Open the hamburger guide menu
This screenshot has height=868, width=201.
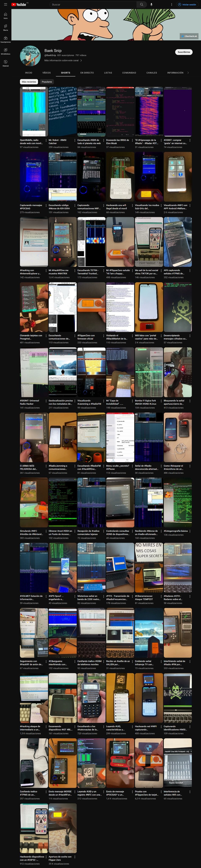(x=5, y=4)
